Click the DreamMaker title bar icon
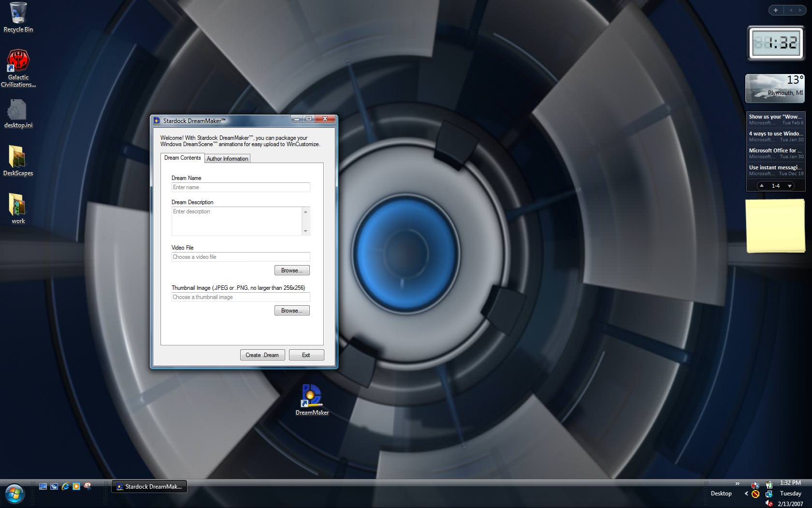Image resolution: width=812 pixels, height=508 pixels. pyautogui.click(x=157, y=120)
